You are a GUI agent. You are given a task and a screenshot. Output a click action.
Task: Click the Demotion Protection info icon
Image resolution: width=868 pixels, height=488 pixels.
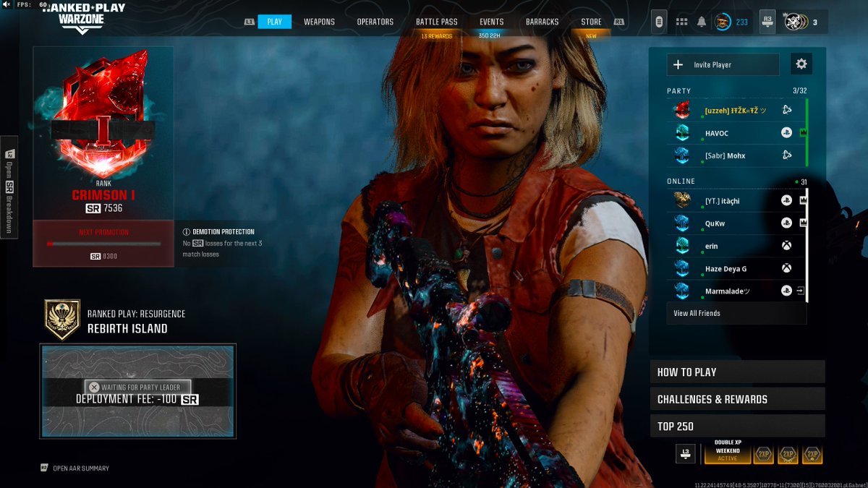pyautogui.click(x=187, y=232)
